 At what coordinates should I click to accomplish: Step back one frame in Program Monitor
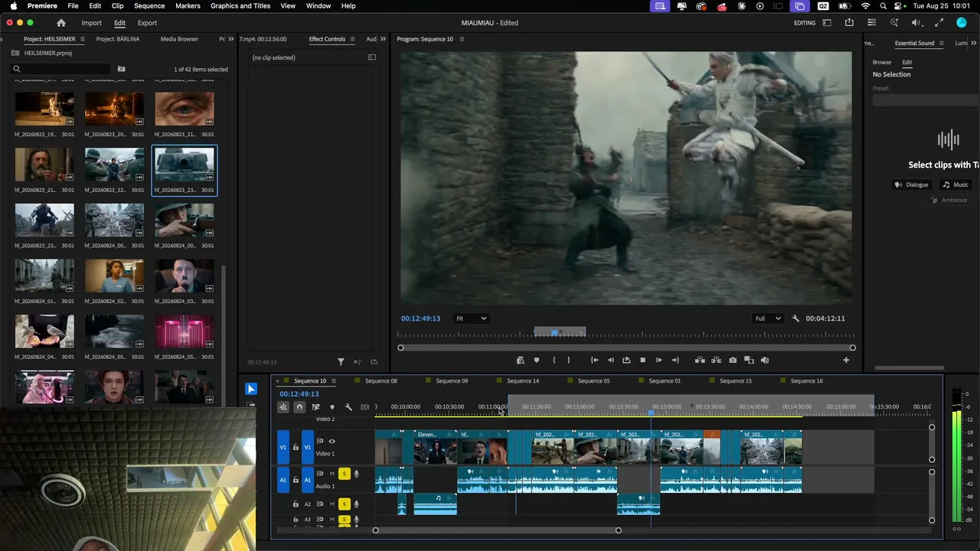tap(610, 360)
